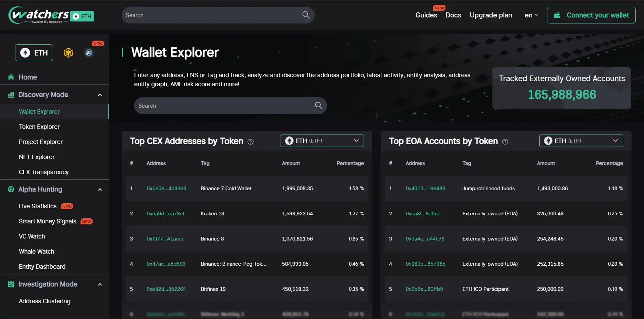Click the Jump:robinhood funds tag

[488, 189]
